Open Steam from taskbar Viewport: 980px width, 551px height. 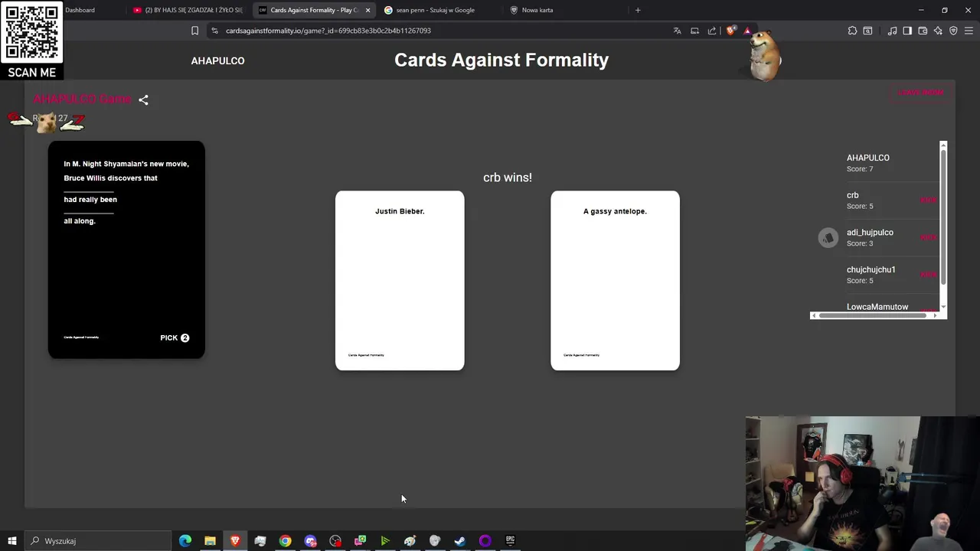460,541
